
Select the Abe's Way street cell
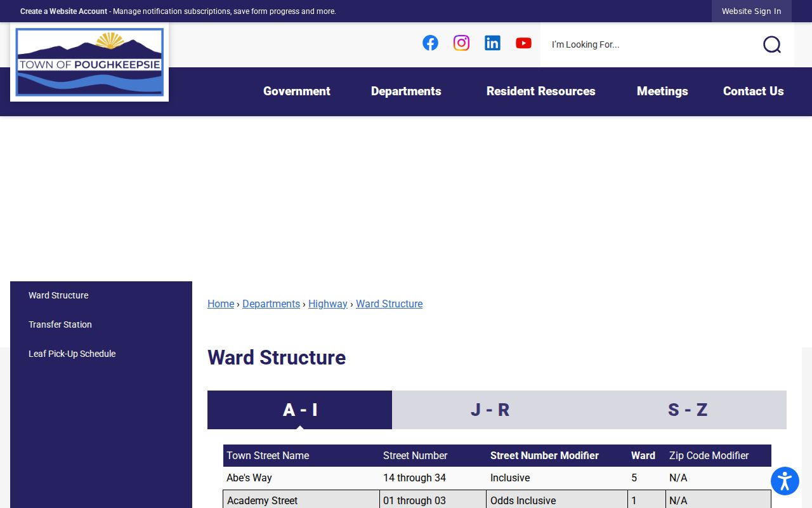[301, 478]
